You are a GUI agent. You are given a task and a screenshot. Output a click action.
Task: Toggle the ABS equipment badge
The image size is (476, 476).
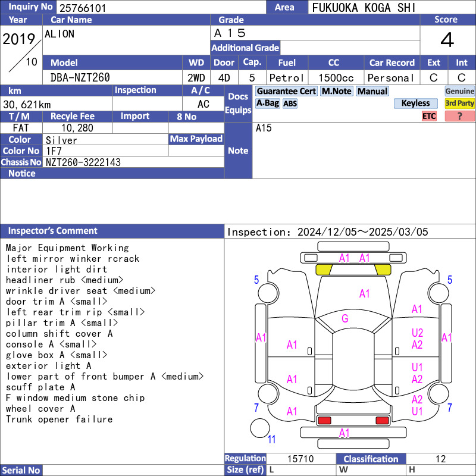click(x=290, y=104)
